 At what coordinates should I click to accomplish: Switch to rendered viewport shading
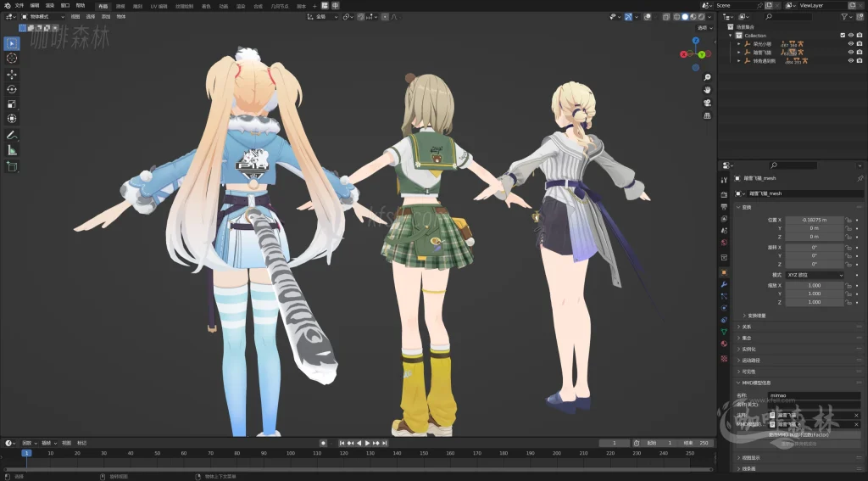click(701, 17)
